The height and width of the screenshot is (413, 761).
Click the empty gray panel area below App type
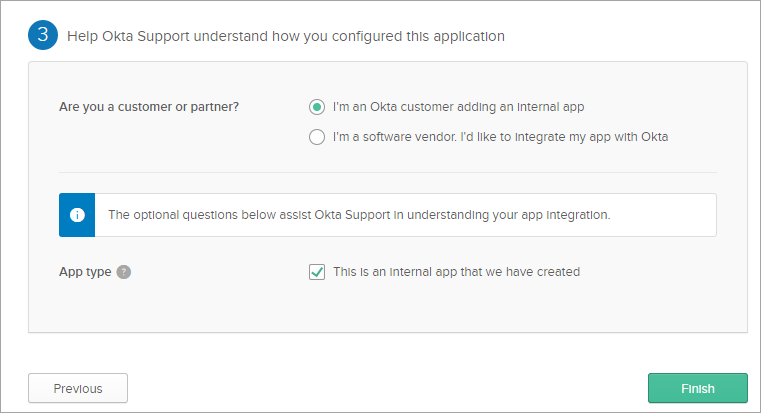click(x=388, y=308)
